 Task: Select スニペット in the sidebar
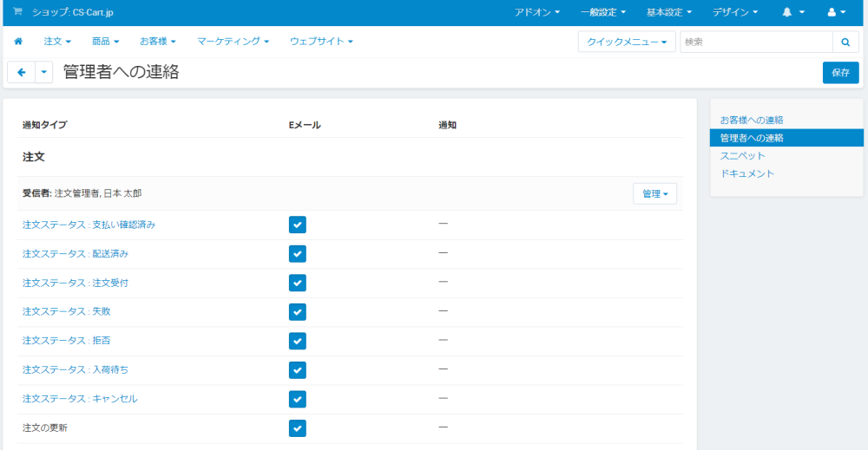tap(743, 156)
